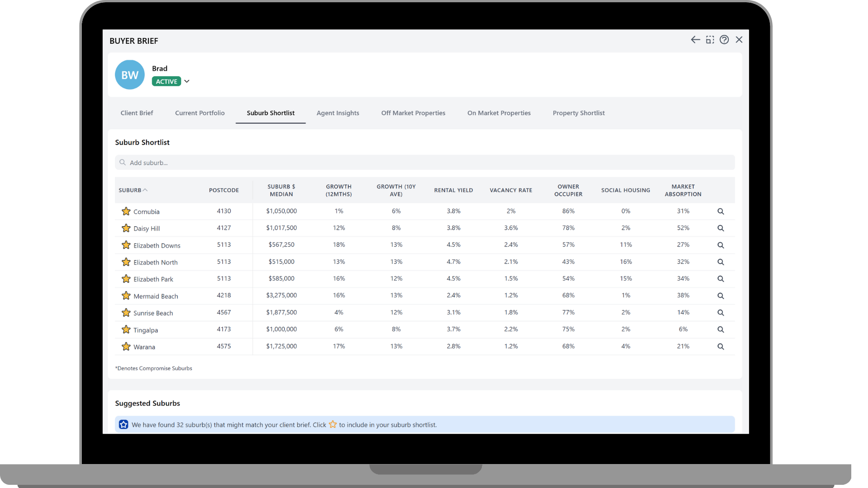Click the magnifier icon in the Elizabeth Park row
The width and height of the screenshot is (868, 488).
(x=721, y=279)
